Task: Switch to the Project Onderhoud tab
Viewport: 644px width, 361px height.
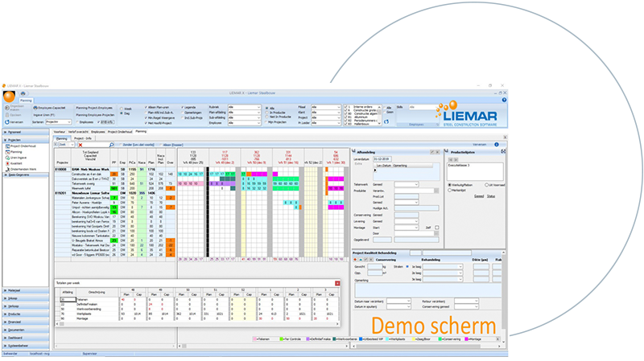Action: point(120,132)
